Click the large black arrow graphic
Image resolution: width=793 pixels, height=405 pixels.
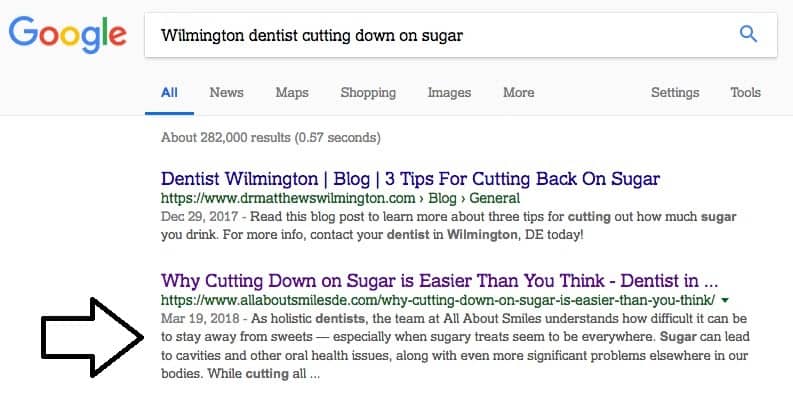point(93,337)
